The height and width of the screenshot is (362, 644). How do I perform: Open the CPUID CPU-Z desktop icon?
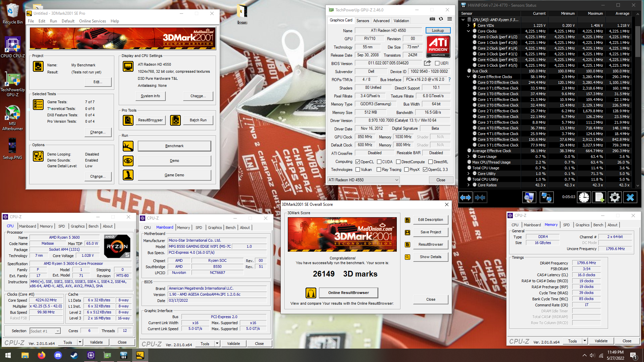point(12,47)
